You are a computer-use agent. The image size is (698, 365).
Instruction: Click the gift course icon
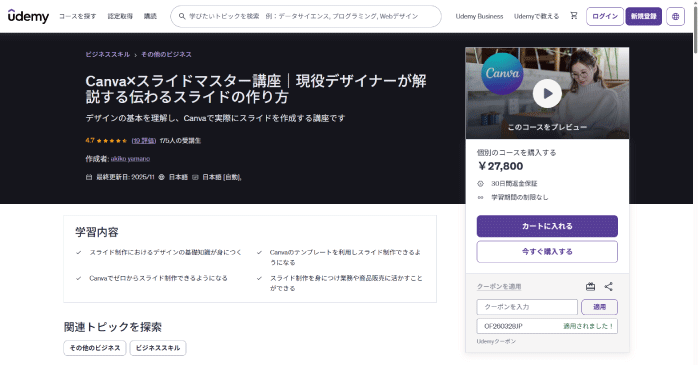pos(590,287)
